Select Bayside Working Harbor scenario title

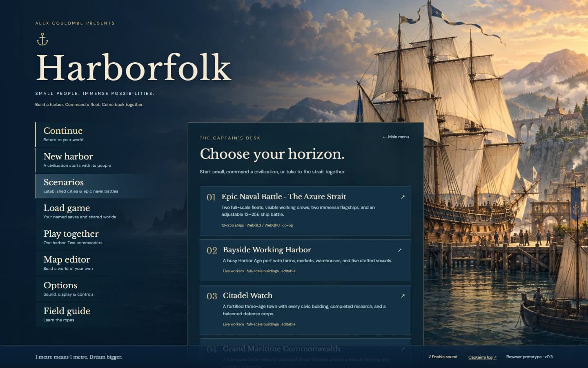click(267, 250)
